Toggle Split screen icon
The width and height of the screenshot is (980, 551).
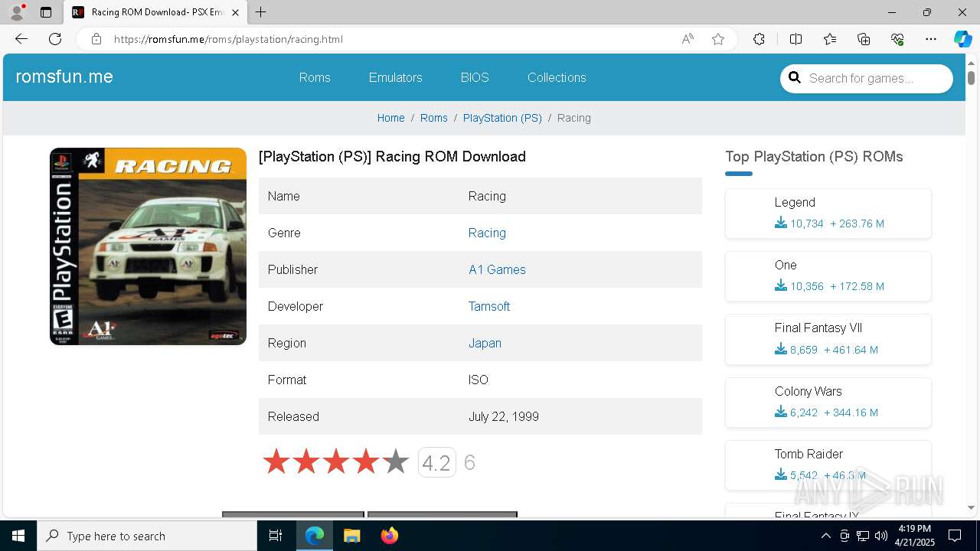(795, 39)
